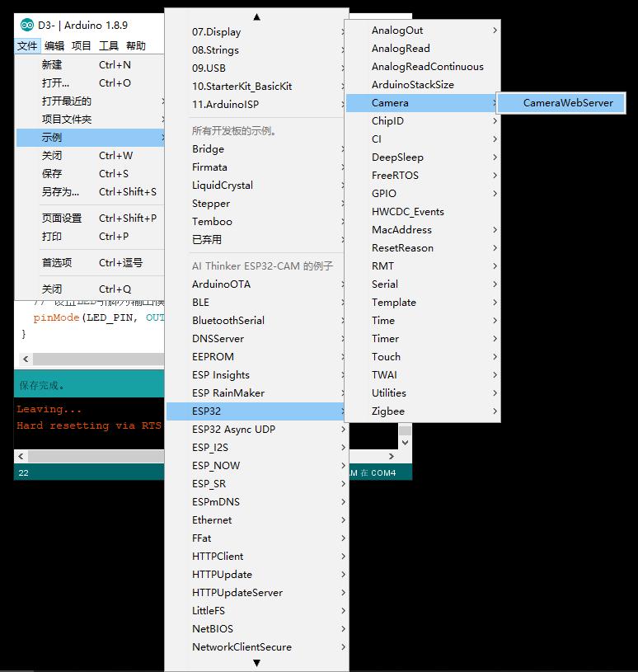The height and width of the screenshot is (672, 638).
Task: Open the AnalogOut example
Action: click(x=422, y=31)
